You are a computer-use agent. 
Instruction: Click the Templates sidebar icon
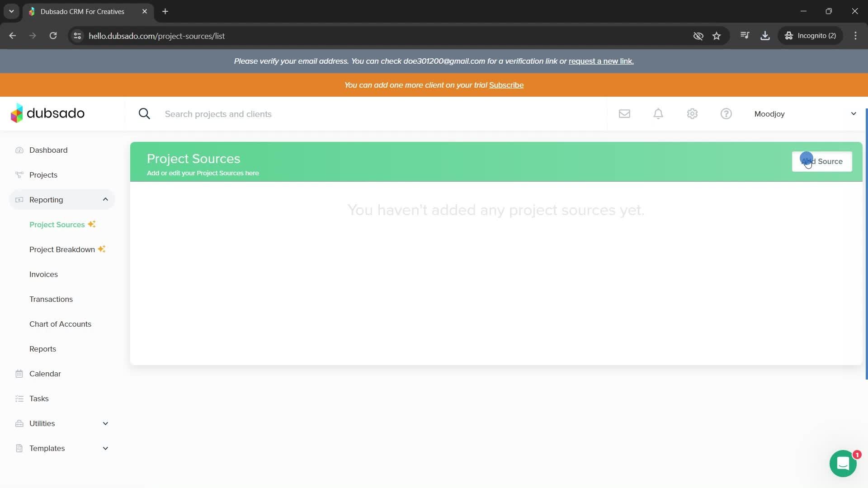(x=19, y=448)
